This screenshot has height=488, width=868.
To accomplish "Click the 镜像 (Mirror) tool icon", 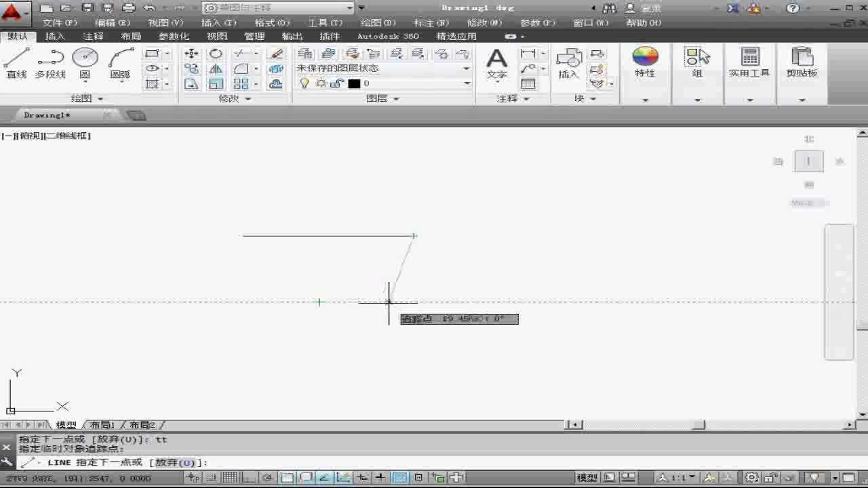I will [x=214, y=68].
